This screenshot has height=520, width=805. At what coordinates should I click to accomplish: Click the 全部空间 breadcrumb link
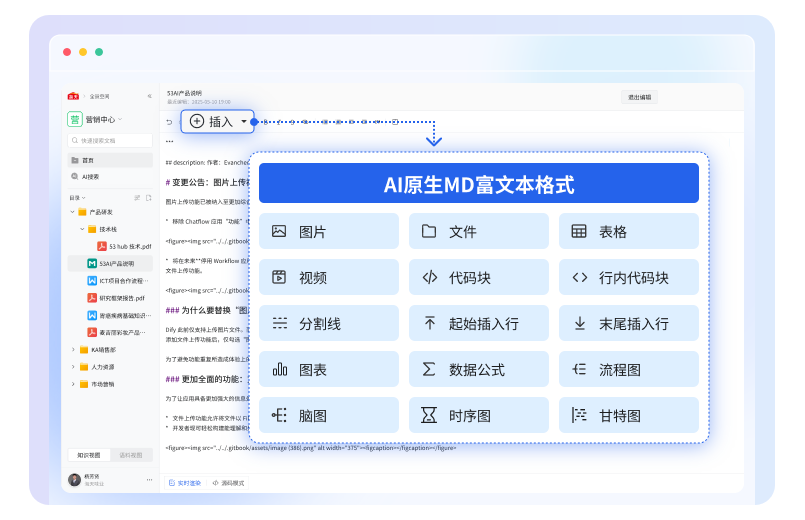[x=100, y=96]
